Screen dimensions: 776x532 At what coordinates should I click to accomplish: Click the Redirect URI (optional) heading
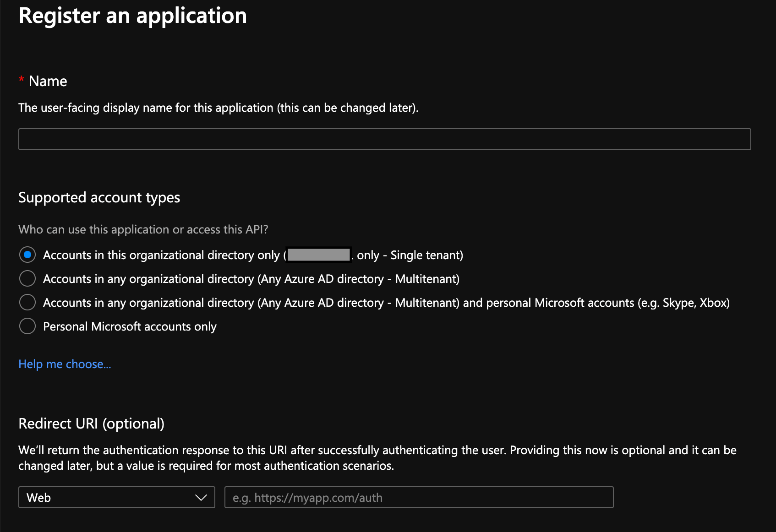[x=92, y=423]
